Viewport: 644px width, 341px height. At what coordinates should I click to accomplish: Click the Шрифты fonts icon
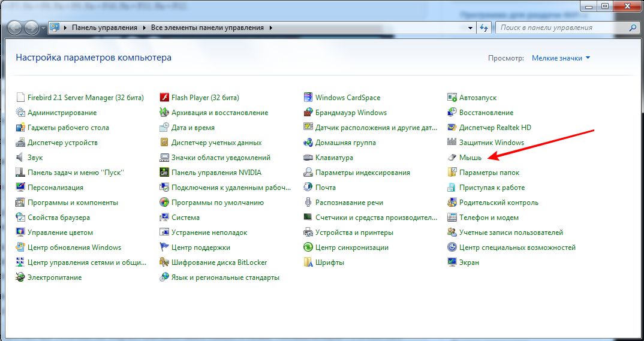(x=308, y=262)
